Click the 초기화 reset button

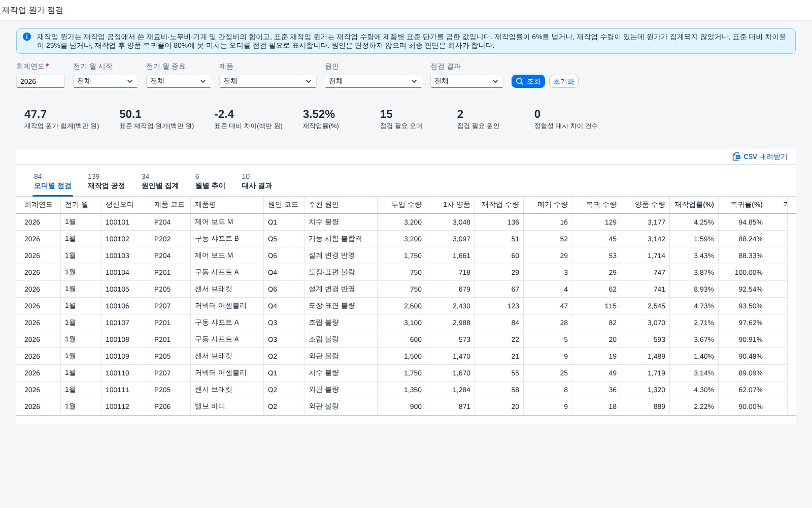coord(564,81)
